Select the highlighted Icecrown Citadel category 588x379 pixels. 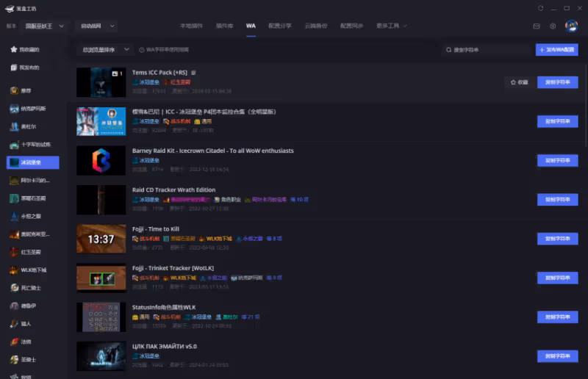tap(32, 162)
